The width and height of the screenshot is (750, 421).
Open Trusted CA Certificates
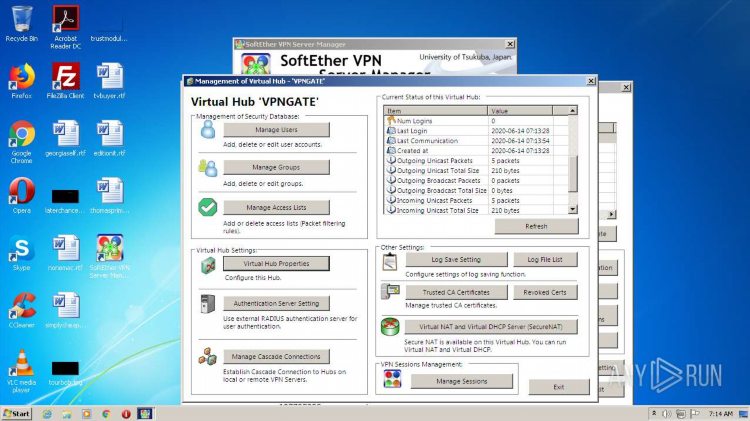coord(456,292)
